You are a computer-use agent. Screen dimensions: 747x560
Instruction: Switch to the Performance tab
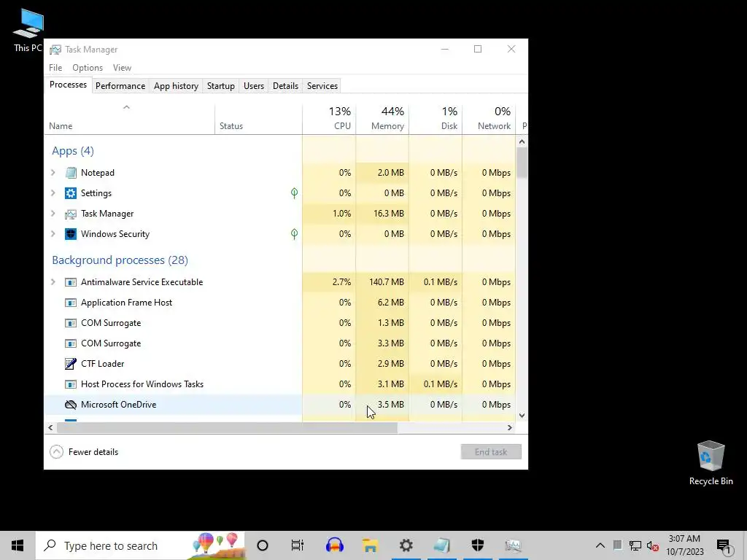(120, 86)
